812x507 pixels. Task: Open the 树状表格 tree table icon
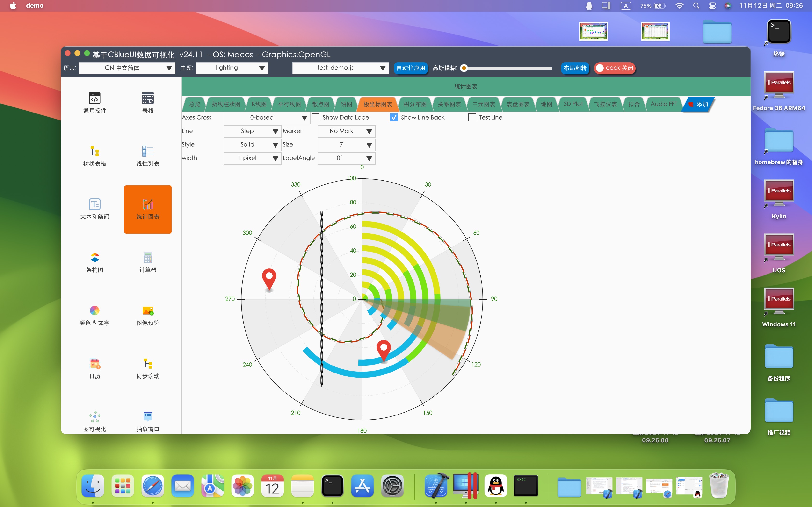click(95, 152)
